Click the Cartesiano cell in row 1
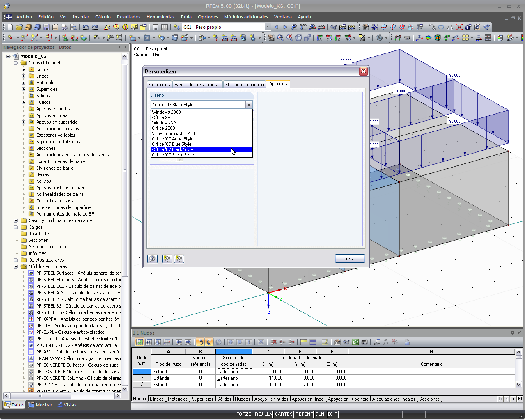This screenshot has width=525, height=420. click(234, 372)
